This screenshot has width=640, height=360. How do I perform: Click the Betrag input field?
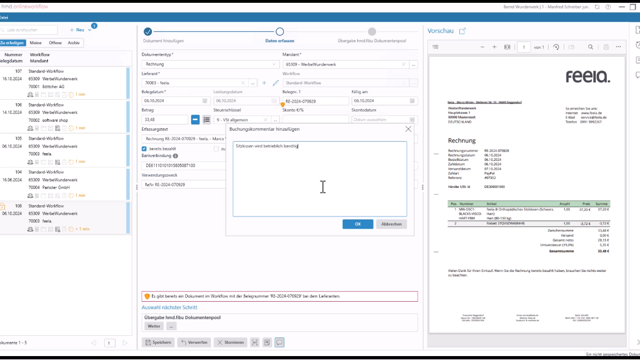tap(165, 120)
